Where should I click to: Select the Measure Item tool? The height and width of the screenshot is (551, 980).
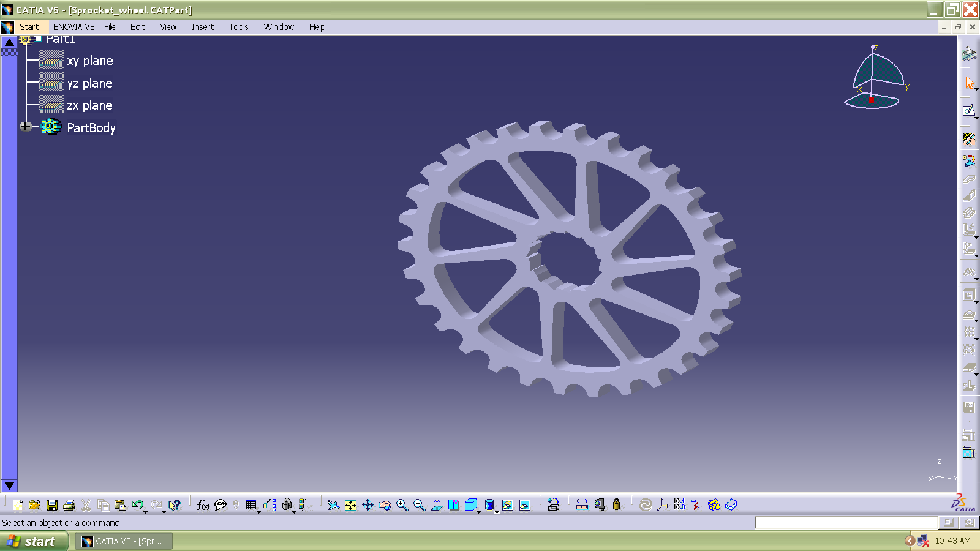click(599, 505)
